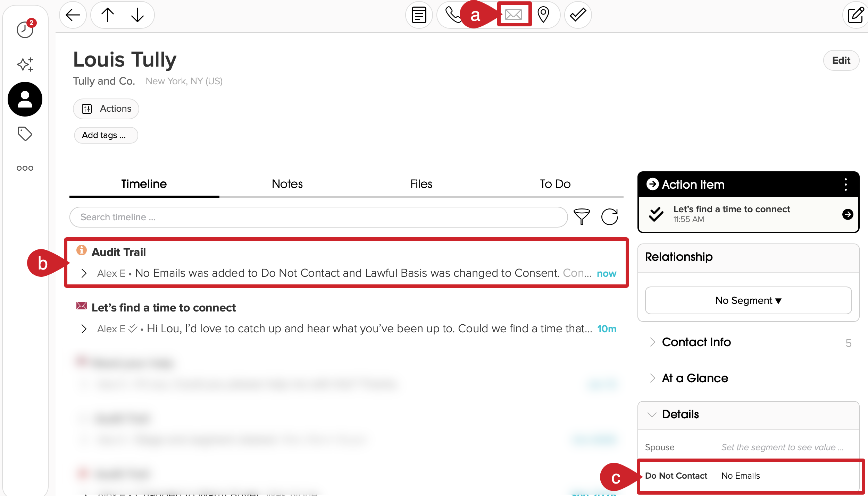Switch to the Notes tab
Screen dimensions: 868x496
287,184
